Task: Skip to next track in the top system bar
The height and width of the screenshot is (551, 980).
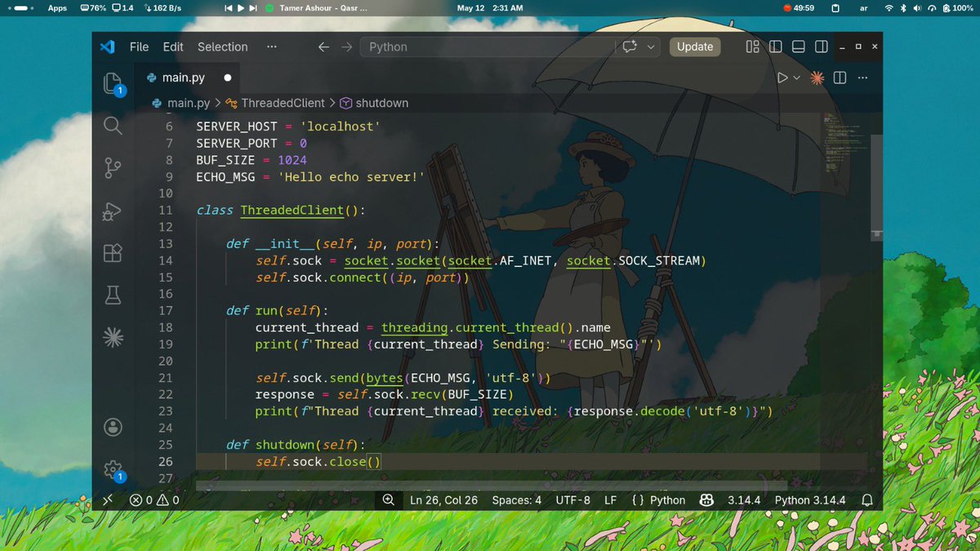Action: click(253, 7)
